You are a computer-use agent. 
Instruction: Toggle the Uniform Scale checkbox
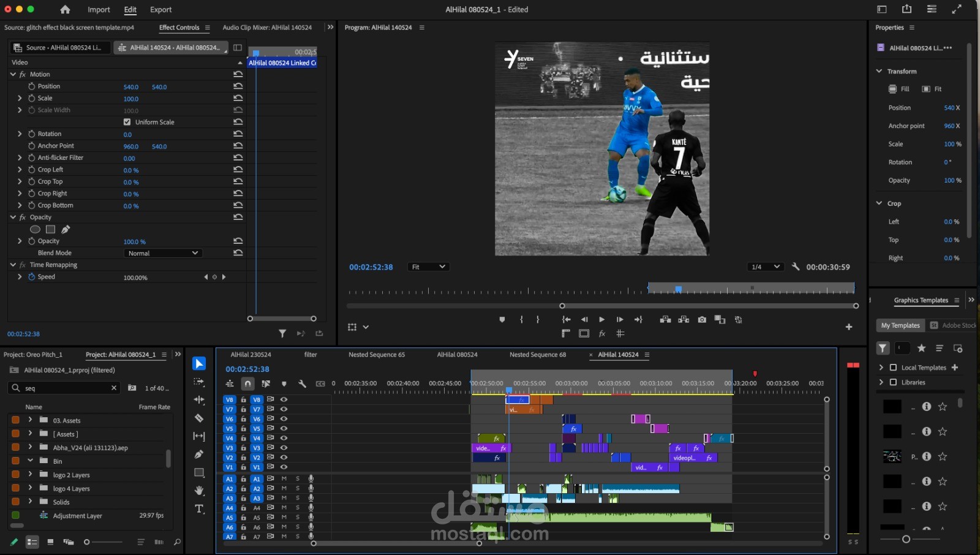[127, 122]
